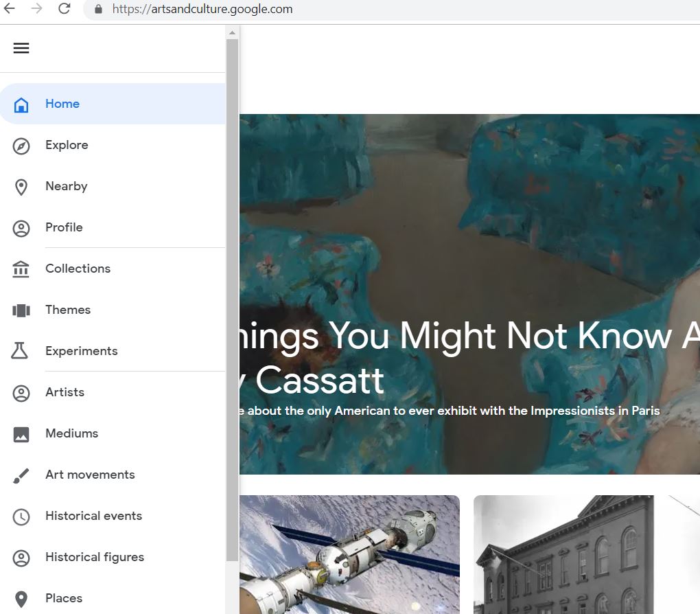Viewport: 700px width, 614px height.
Task: Click the Home house icon
Action: [x=21, y=104]
